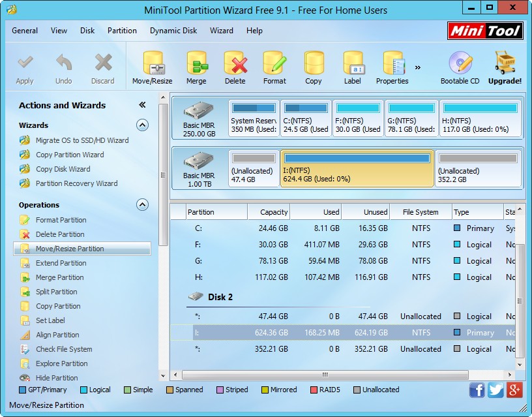Click the Merge partition toolbar icon
532x417 pixels.
tap(196, 67)
